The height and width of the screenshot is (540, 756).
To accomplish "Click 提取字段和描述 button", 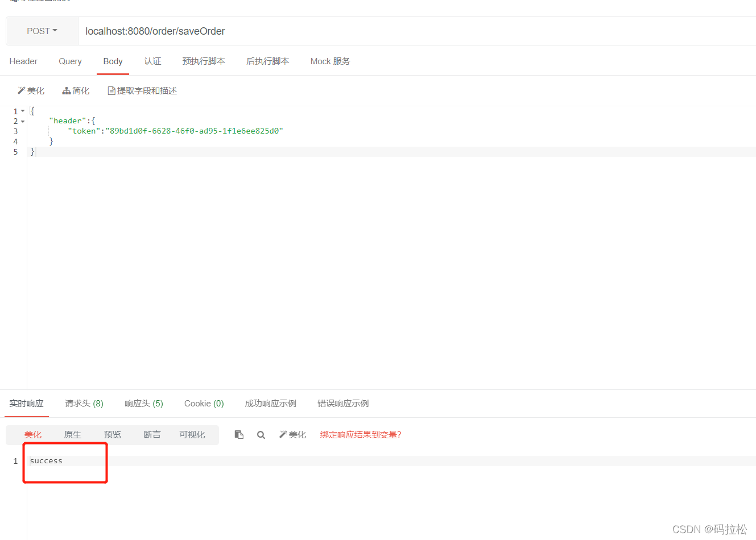I will pyautogui.click(x=142, y=91).
